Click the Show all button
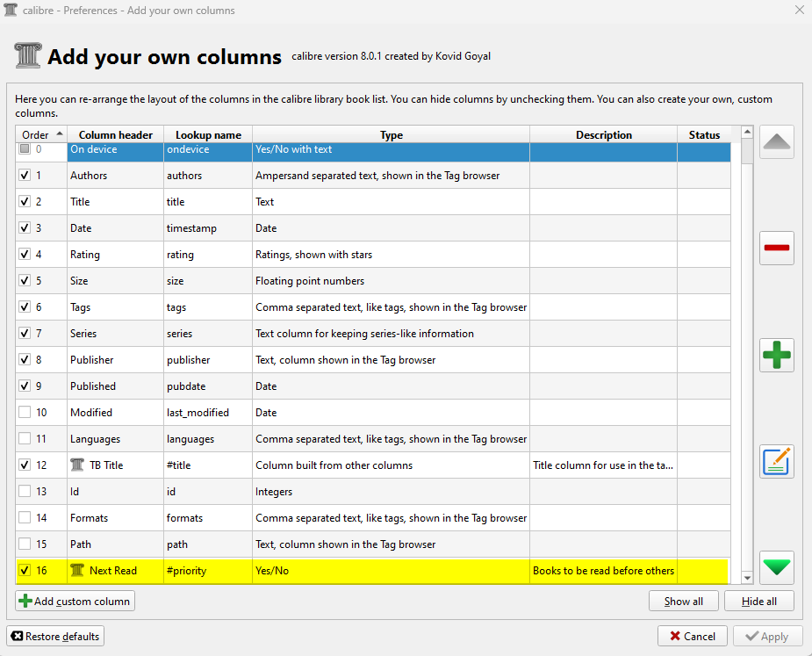Screen dimensions: 812x656 click(x=684, y=601)
